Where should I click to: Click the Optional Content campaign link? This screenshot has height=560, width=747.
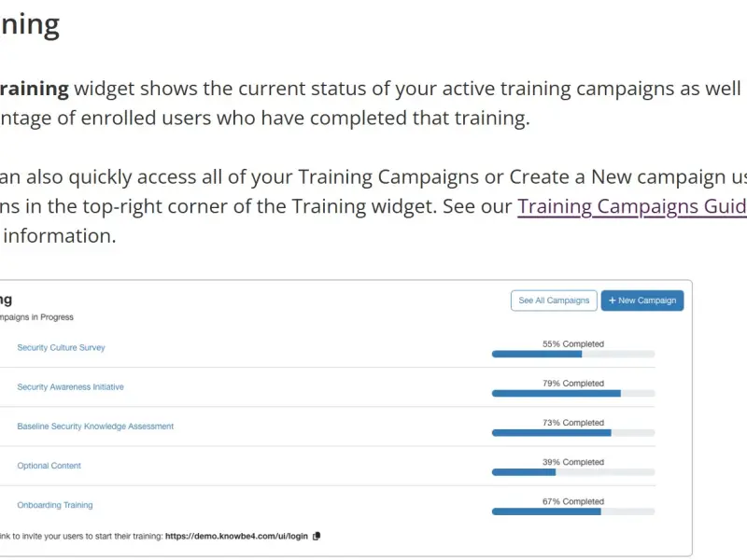[49, 466]
